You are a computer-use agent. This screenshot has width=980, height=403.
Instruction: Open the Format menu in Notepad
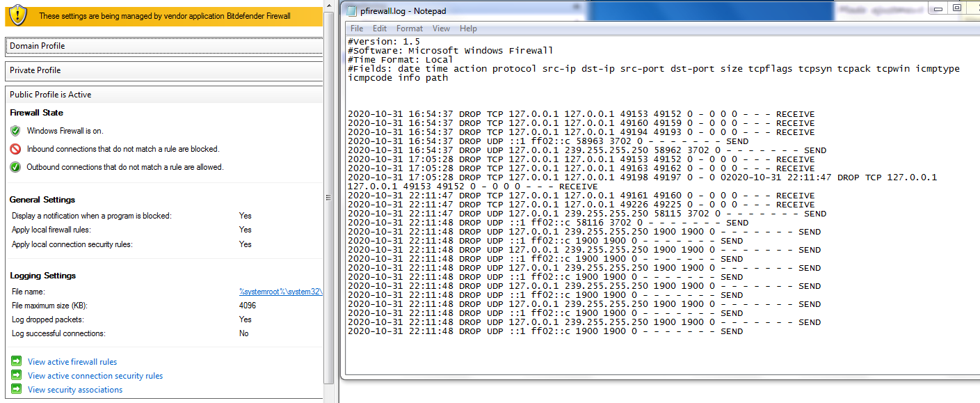coord(410,29)
